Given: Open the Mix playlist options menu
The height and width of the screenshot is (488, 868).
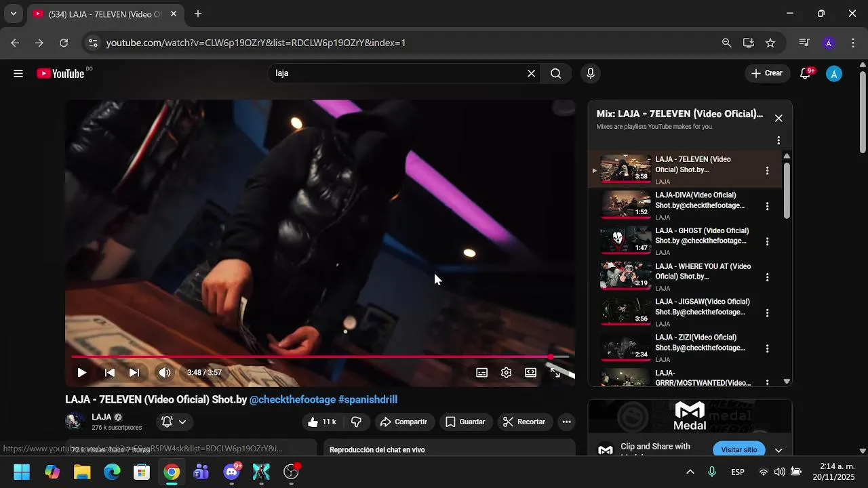Looking at the screenshot, I should [x=778, y=140].
